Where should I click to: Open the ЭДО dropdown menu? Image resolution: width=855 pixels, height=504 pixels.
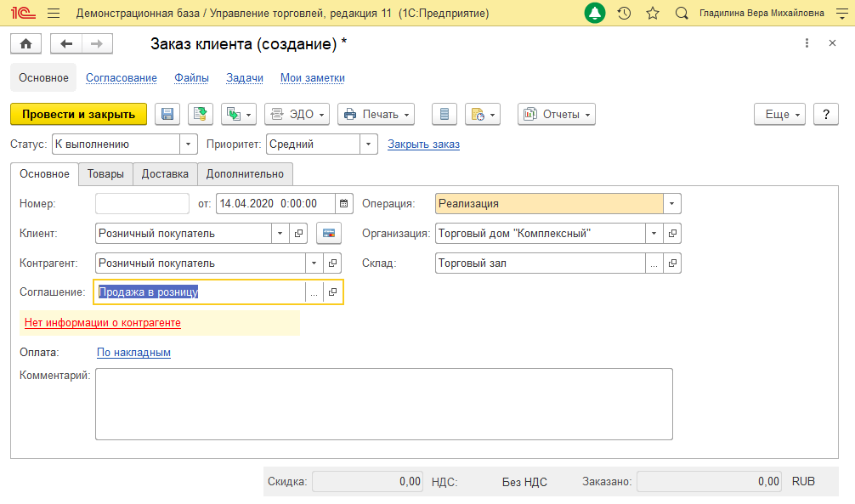pos(297,114)
